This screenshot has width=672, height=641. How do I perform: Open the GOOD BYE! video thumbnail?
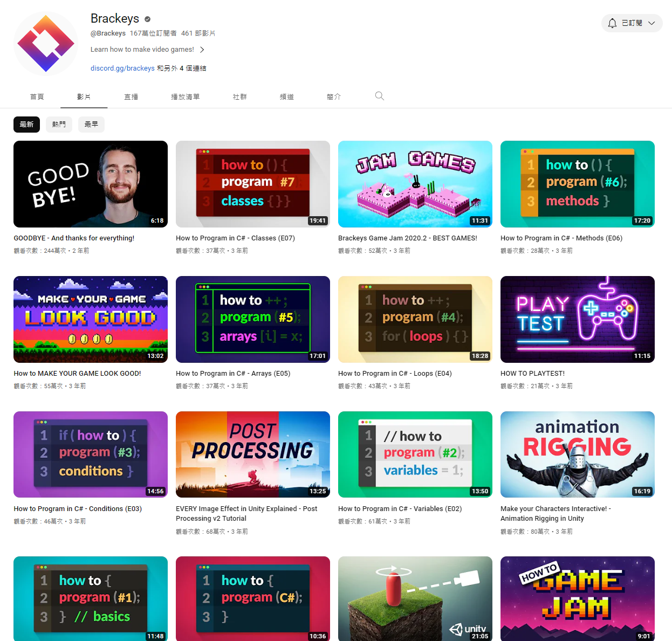(91, 184)
